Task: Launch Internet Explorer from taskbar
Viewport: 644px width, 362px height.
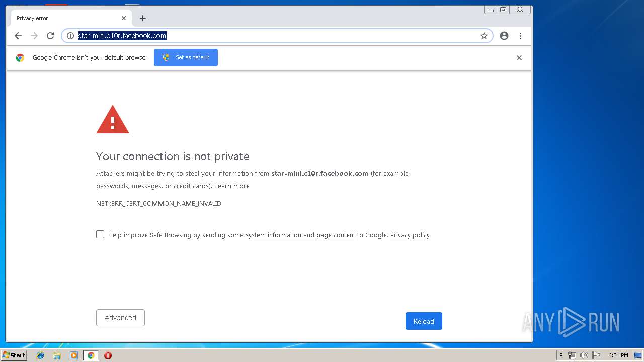Action: pos(40,355)
